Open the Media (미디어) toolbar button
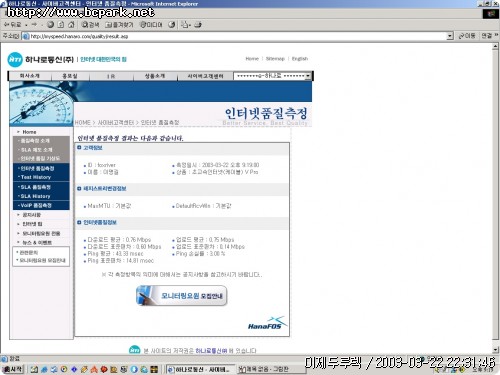500x375 pixels. coord(151,25)
